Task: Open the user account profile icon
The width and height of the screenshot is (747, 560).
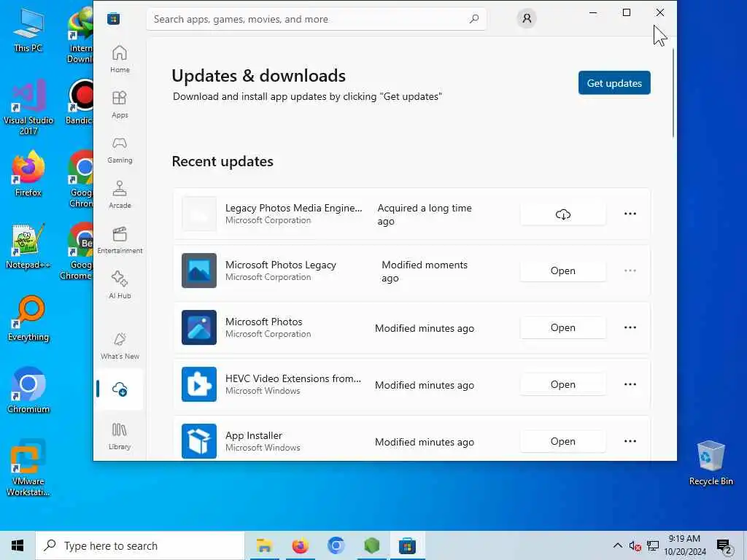Action: (527, 18)
